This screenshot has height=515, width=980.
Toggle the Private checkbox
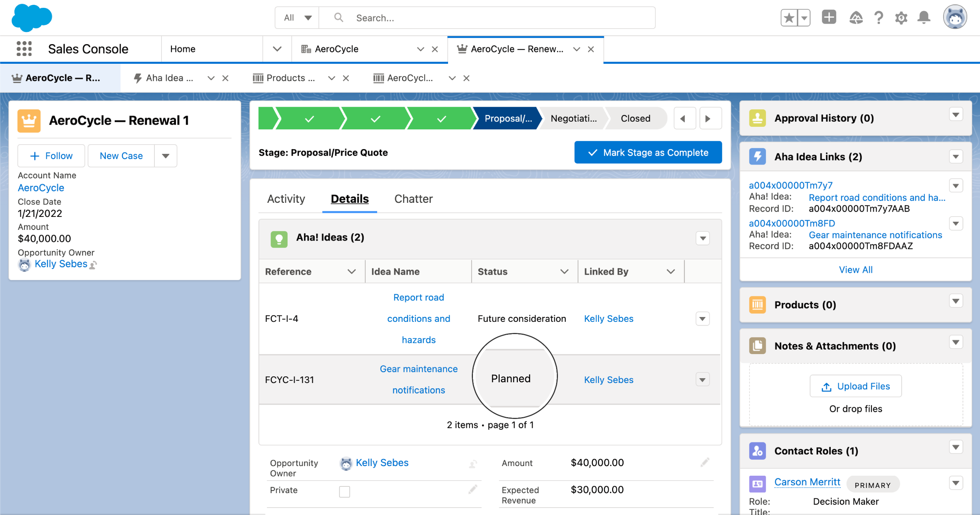pos(344,491)
